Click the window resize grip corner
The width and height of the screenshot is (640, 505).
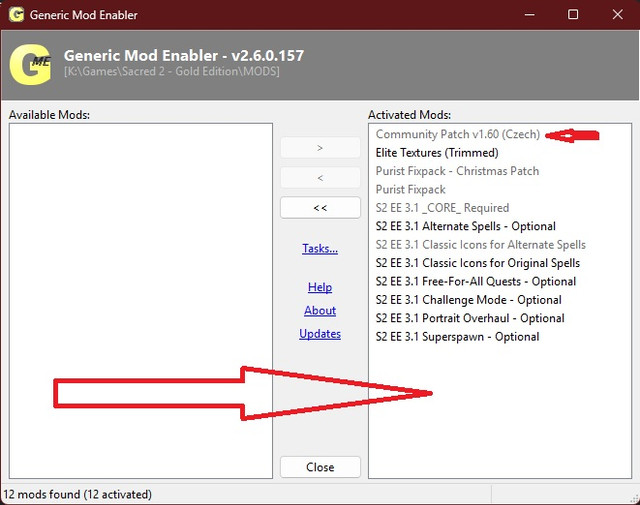coord(635,499)
